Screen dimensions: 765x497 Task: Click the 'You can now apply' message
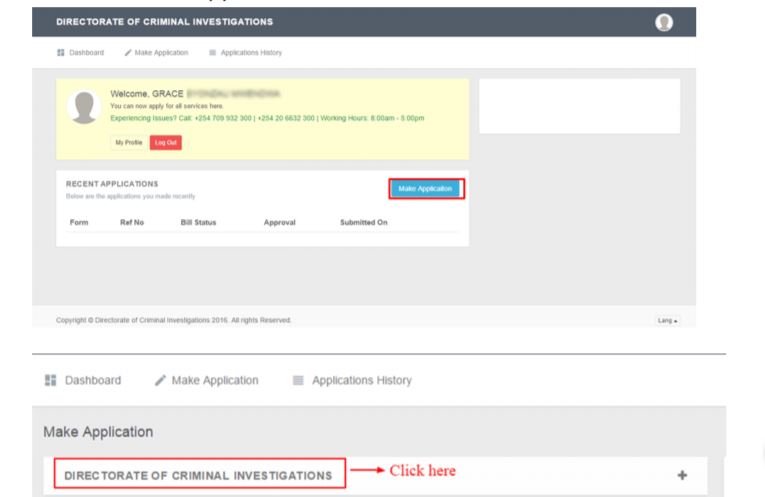coord(167,106)
